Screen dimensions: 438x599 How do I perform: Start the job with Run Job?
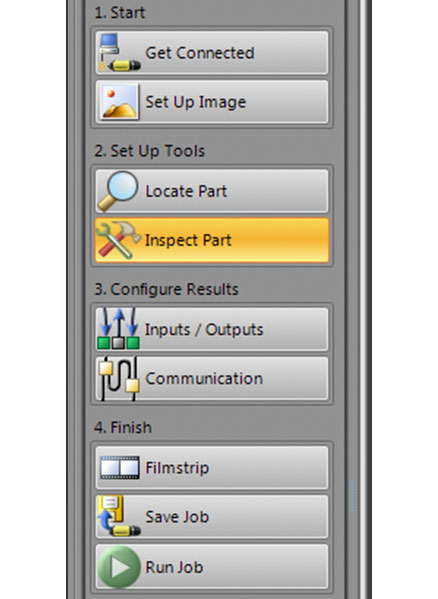[212, 567]
